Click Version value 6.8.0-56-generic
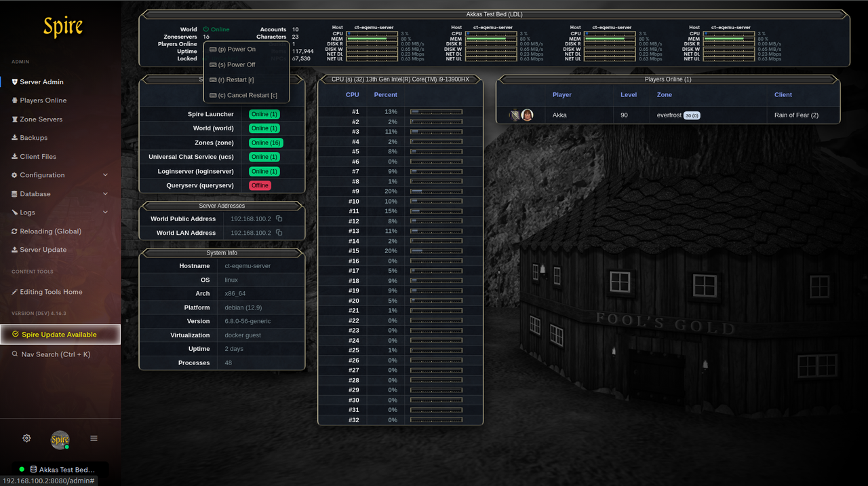This screenshot has width=868, height=486. pos(248,321)
